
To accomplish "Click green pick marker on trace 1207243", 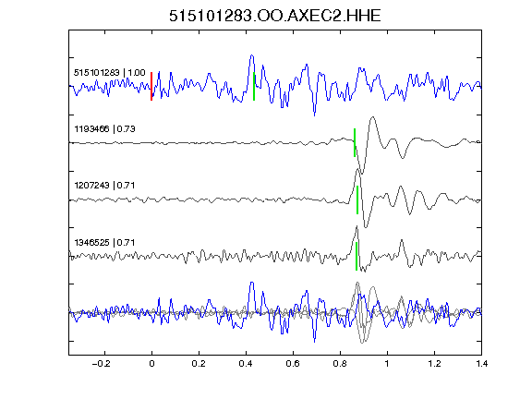I will [357, 199].
